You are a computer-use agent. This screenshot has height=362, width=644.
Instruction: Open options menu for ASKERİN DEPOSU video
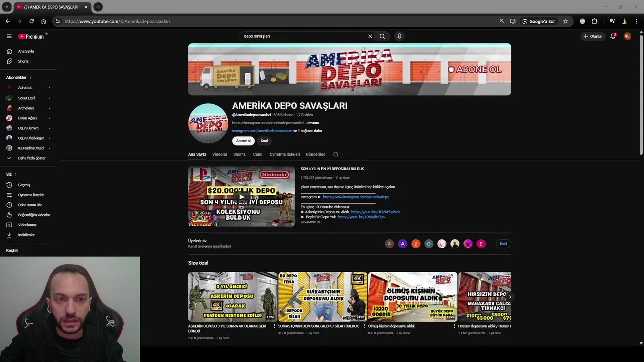tap(274, 326)
